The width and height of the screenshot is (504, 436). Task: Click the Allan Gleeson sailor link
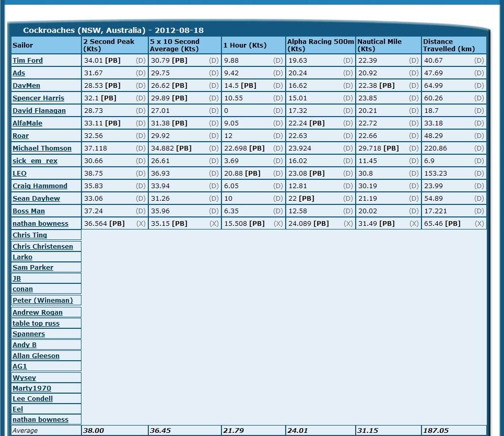pyautogui.click(x=36, y=356)
